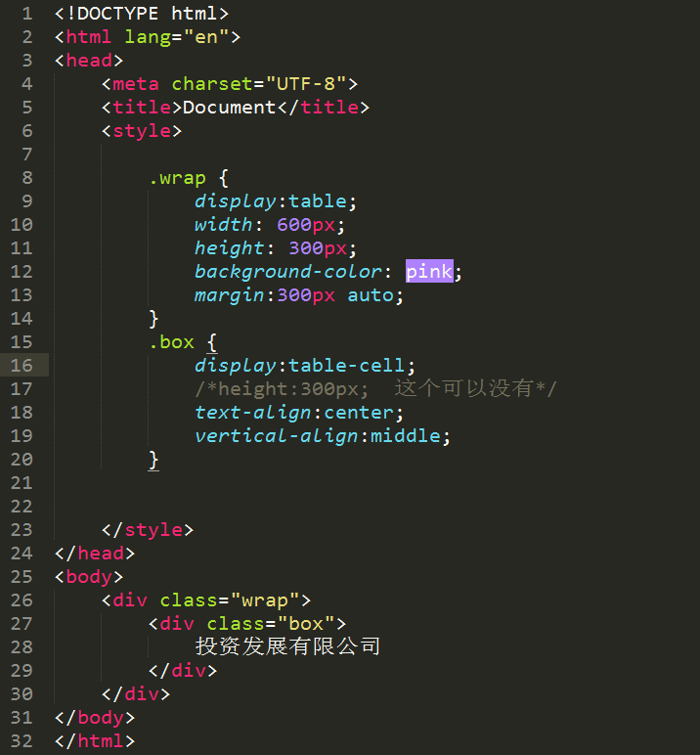Click the closing div tag on line 29
Viewport: 700px width, 755px height.
pyautogui.click(x=183, y=671)
